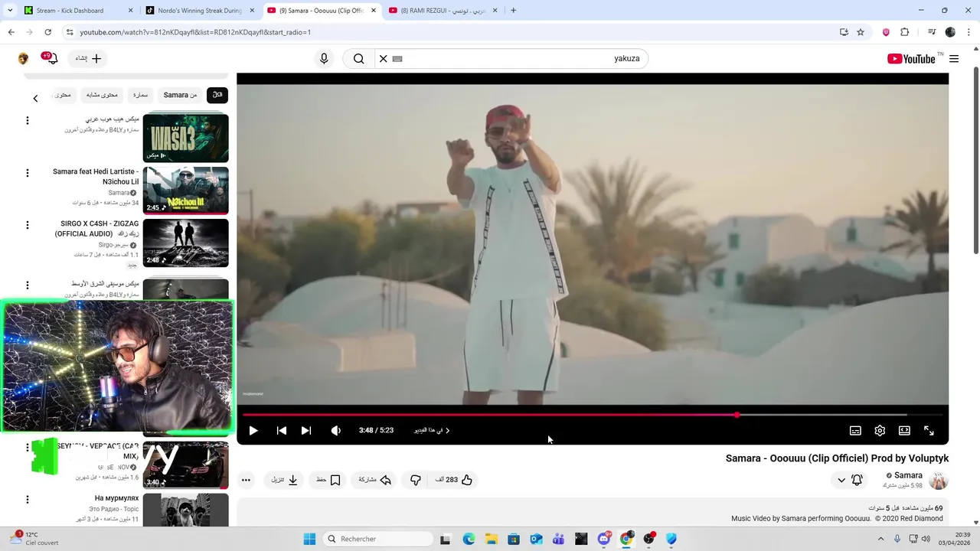Viewport: 980px width, 551px height.
Task: Mute the video player volume
Action: pyautogui.click(x=335, y=431)
